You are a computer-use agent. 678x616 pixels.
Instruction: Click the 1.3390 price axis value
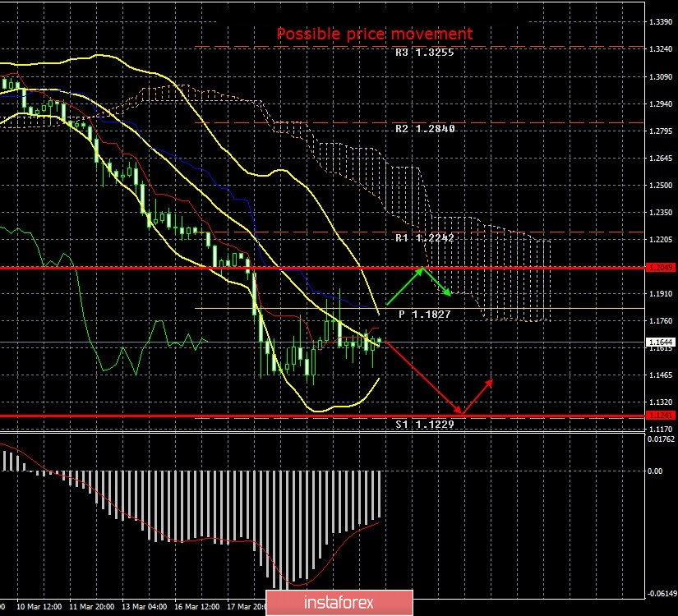[x=661, y=22]
